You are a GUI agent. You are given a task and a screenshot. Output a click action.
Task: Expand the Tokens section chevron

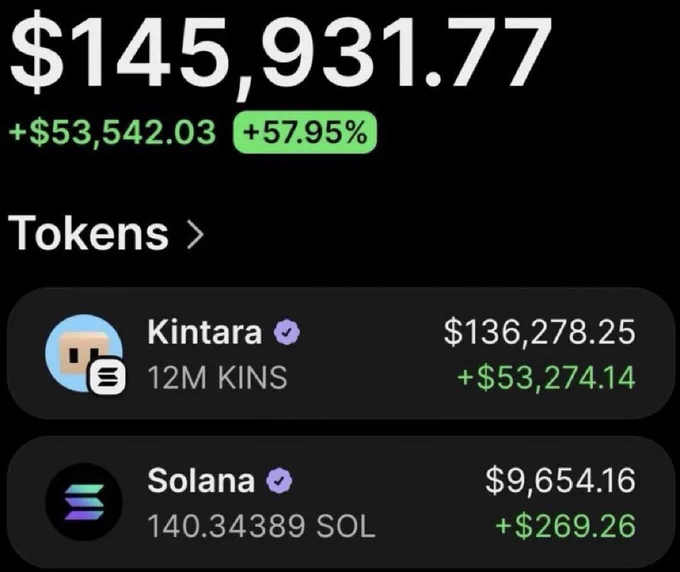[195, 235]
